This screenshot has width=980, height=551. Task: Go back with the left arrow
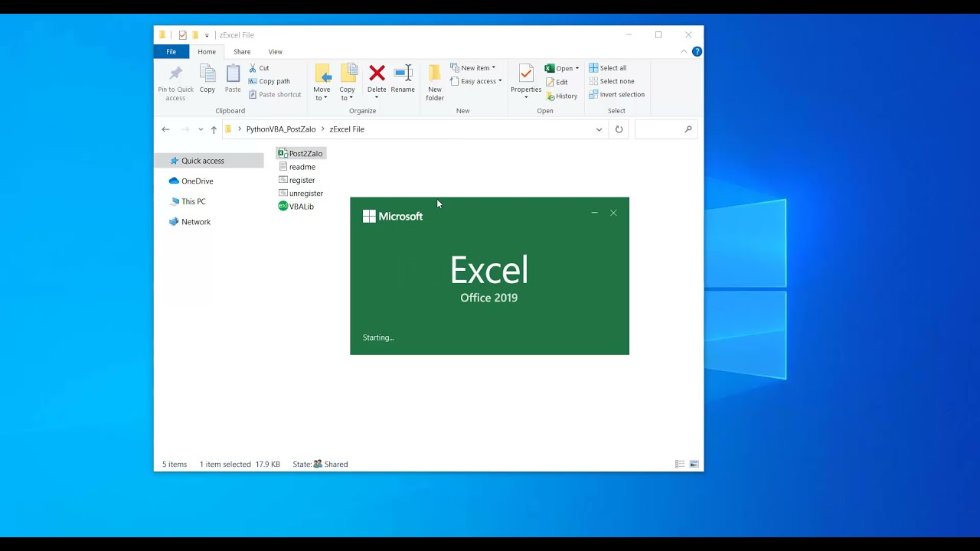[x=165, y=129]
